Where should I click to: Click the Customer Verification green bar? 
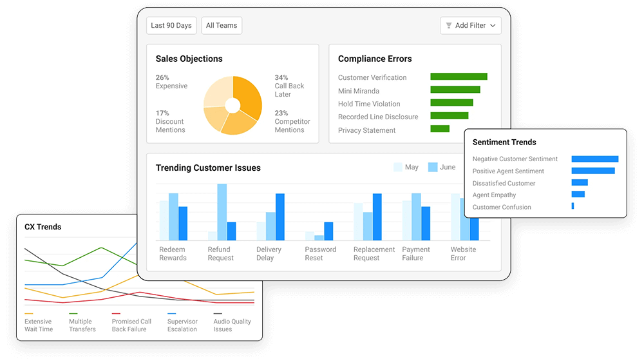[x=459, y=77]
